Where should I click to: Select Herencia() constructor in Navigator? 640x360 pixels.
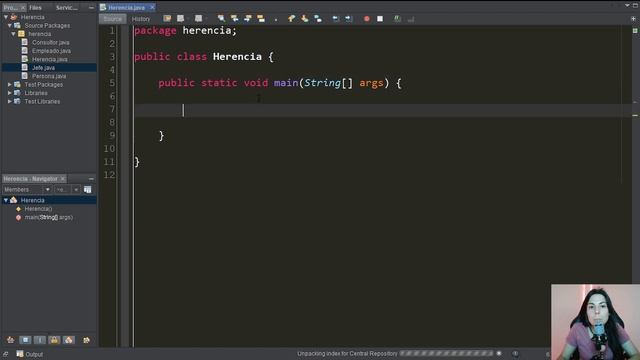tap(38, 209)
